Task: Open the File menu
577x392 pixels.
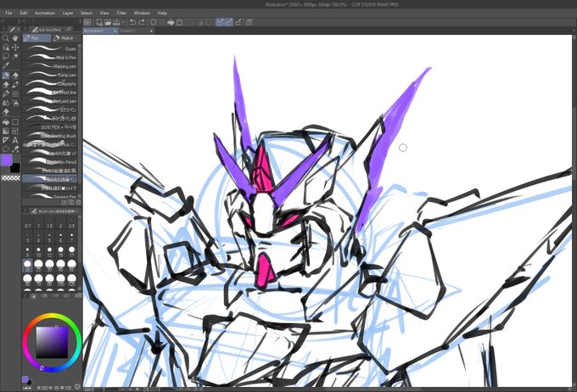Action: point(8,13)
